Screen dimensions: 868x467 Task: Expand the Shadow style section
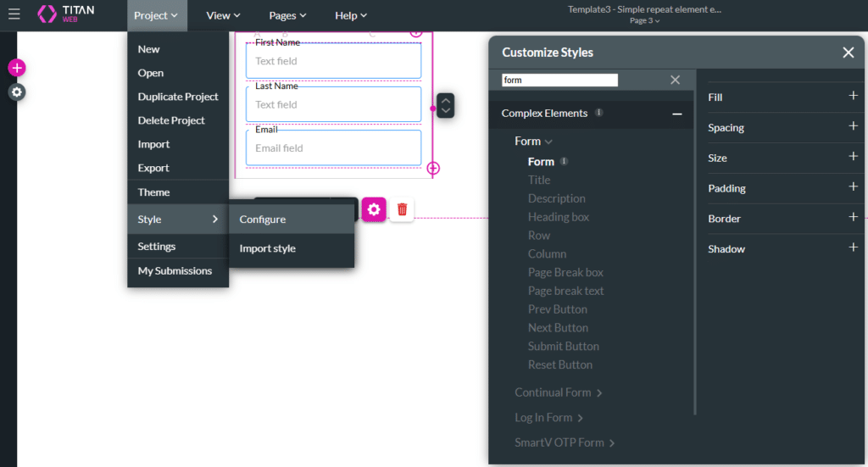(853, 248)
